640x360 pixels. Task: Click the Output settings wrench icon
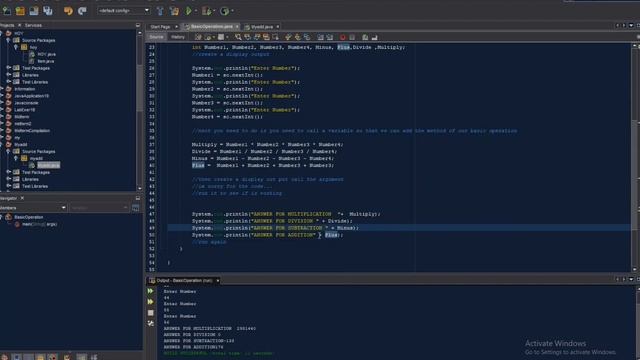click(151, 323)
